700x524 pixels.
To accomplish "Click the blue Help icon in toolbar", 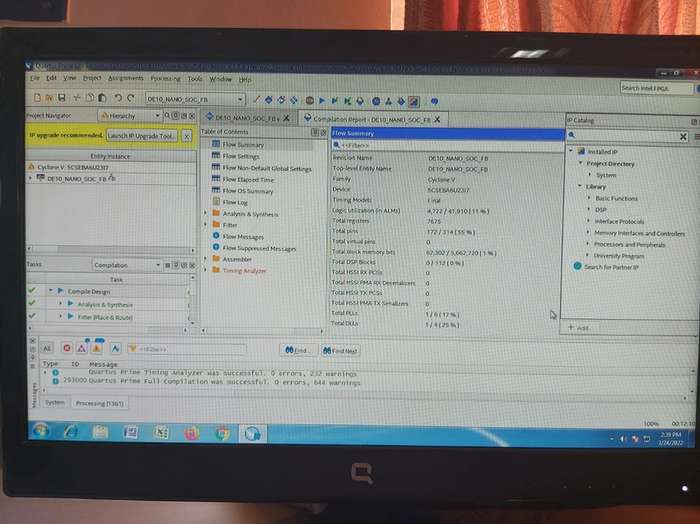I will coord(434,102).
